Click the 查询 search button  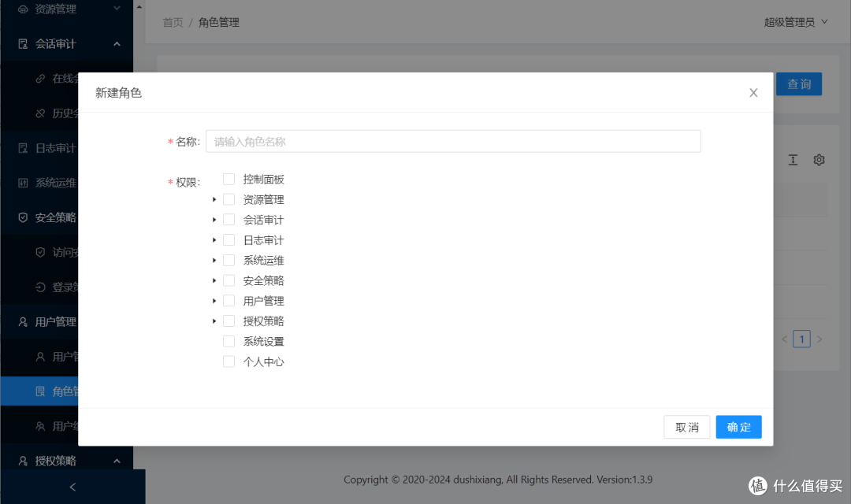[799, 84]
